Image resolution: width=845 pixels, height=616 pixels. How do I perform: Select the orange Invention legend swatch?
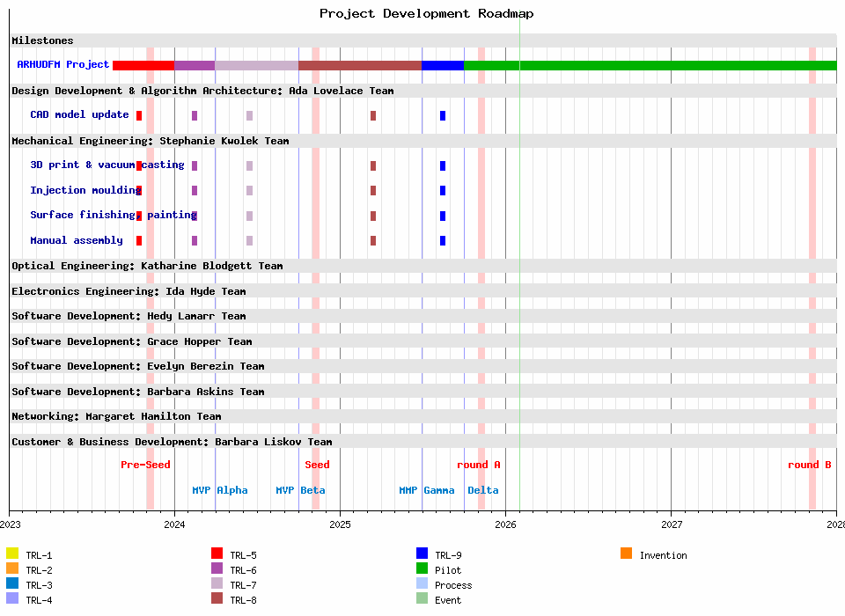pos(626,554)
